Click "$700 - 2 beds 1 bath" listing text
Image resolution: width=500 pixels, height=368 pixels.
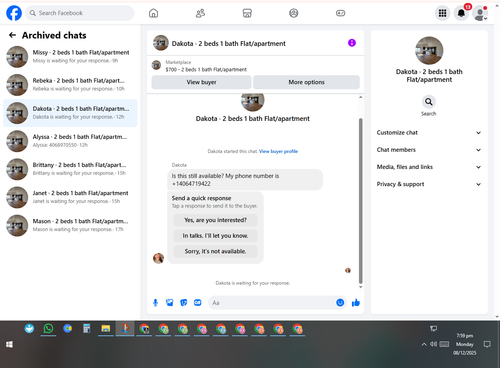(206, 69)
